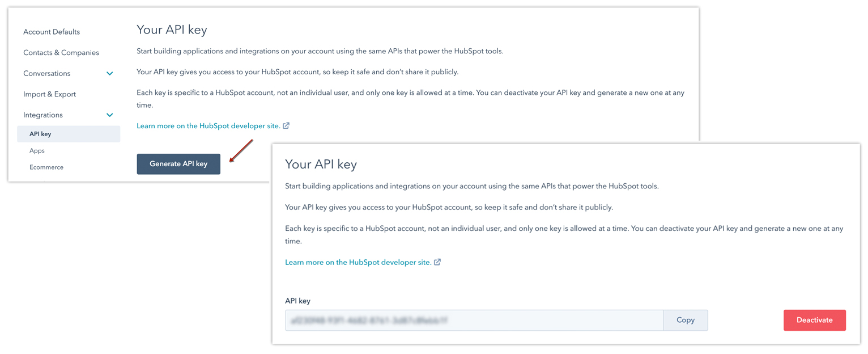Click the external link icon in the Deactivate panel
868x354 pixels.
pyautogui.click(x=437, y=263)
